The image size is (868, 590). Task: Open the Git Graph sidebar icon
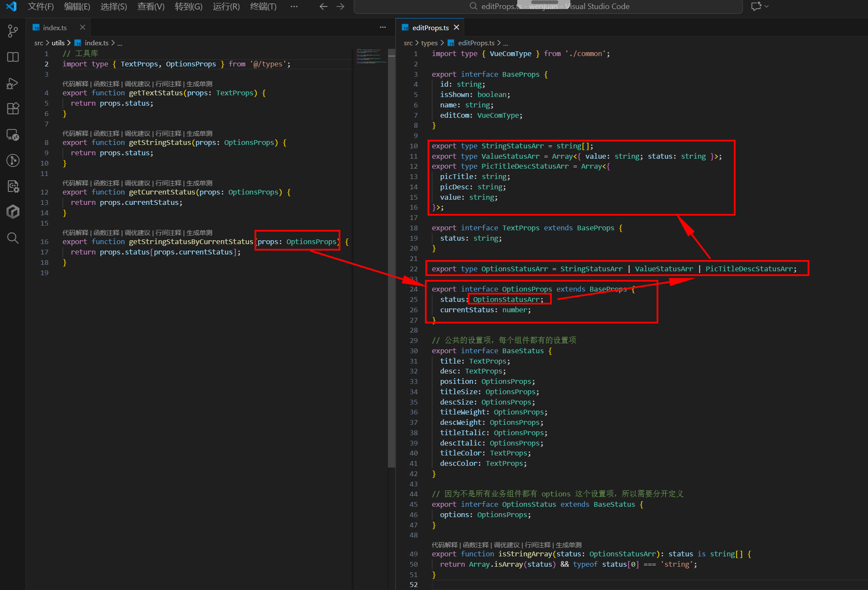(x=13, y=160)
